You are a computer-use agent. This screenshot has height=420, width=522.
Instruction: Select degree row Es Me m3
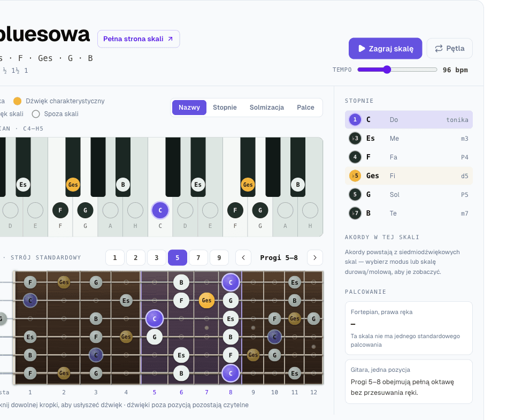(409, 138)
